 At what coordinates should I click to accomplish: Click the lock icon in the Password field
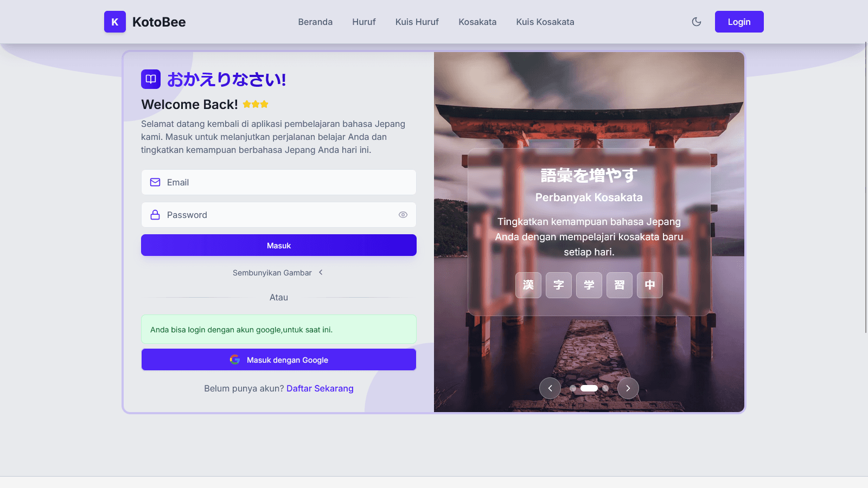coord(155,215)
